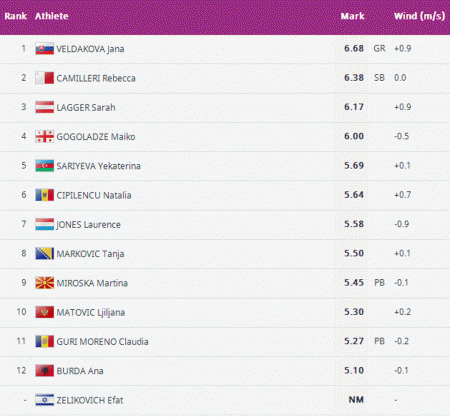
Task: Open athlete name BURDA Ana
Action: pyautogui.click(x=80, y=371)
